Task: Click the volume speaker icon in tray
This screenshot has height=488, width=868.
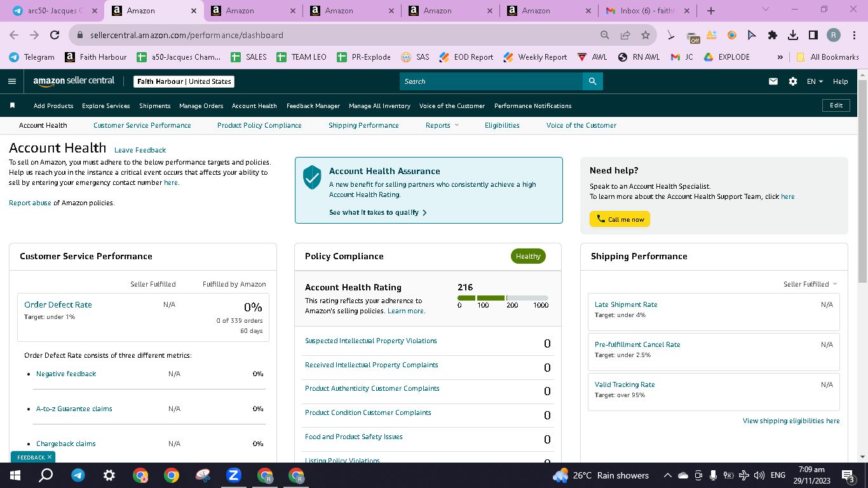Action: point(759,475)
